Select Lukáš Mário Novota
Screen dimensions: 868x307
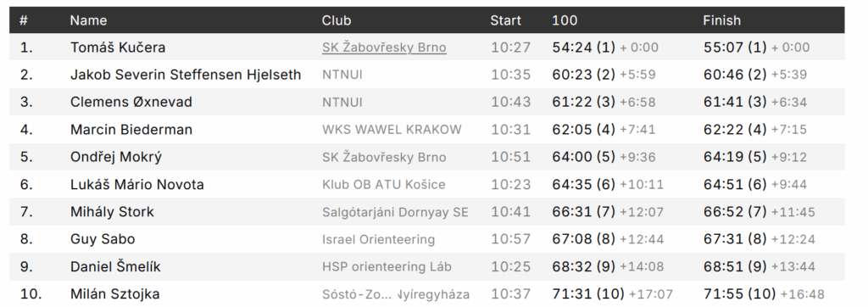click(x=136, y=185)
